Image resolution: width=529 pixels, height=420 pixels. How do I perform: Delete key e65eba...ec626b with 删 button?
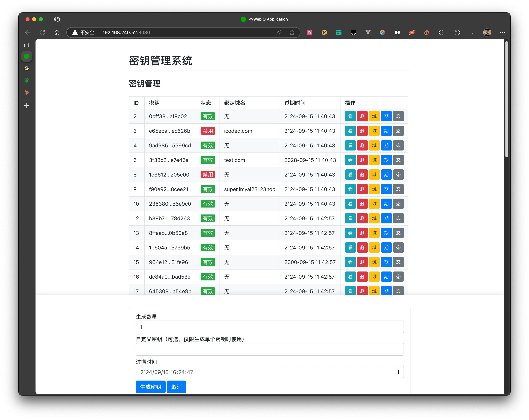pos(362,131)
